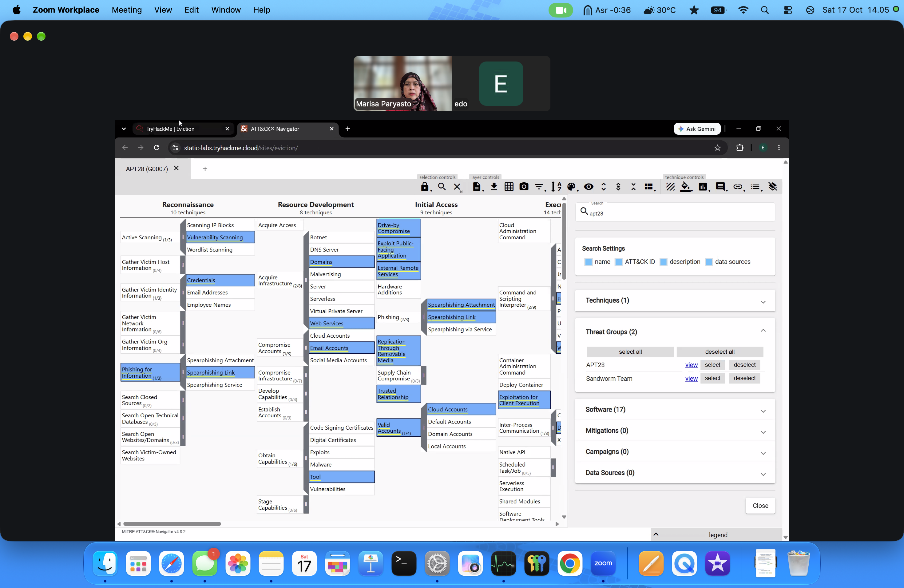Click the clear annotations layers-off icon

[773, 186]
